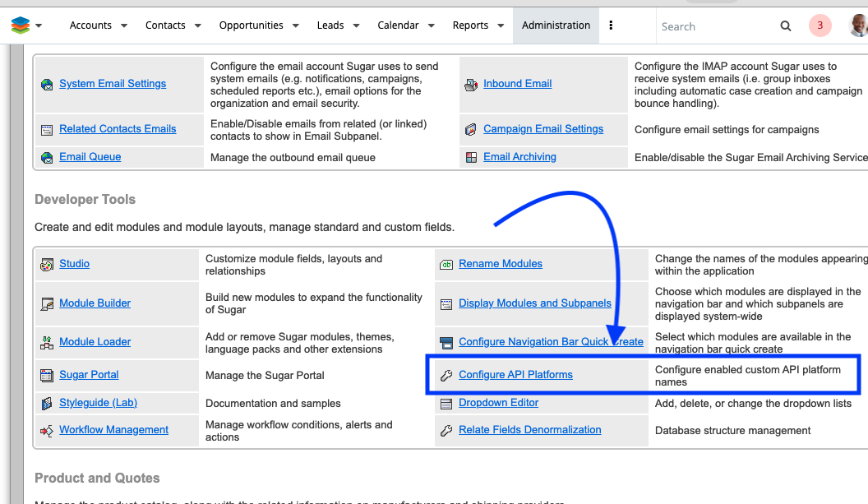Image resolution: width=868 pixels, height=504 pixels.
Task: Open Module Loader via its icon
Action: point(47,341)
